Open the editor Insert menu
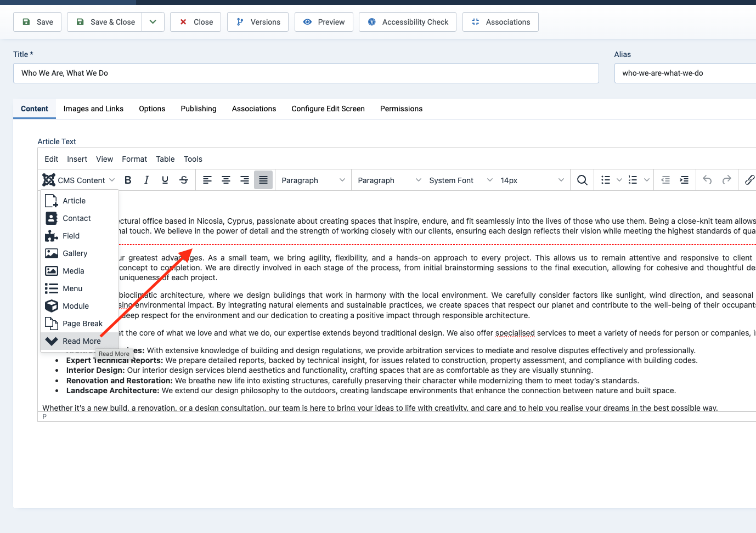Image resolution: width=756 pixels, height=533 pixels. coord(77,159)
